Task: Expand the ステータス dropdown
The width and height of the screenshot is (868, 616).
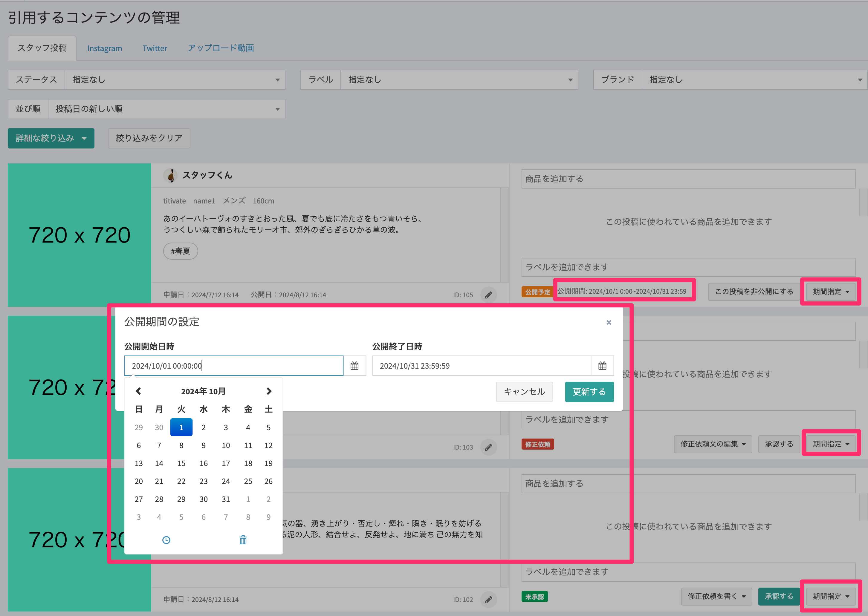Action: [x=175, y=80]
